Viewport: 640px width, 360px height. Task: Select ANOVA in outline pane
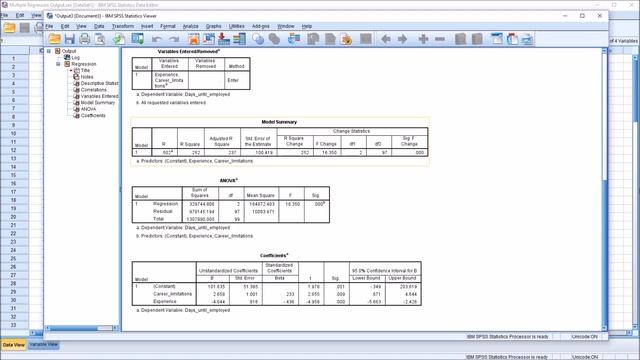88,109
